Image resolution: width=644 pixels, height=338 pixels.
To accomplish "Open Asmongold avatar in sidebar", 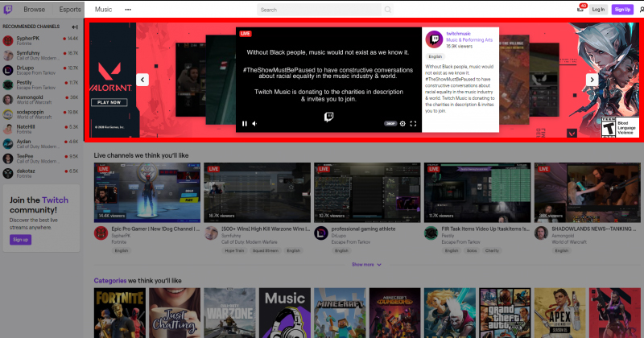I will 8,99.
